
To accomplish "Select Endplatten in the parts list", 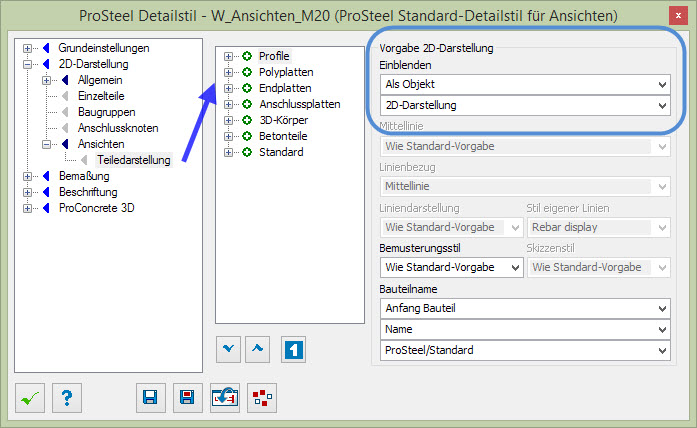I will (285, 88).
